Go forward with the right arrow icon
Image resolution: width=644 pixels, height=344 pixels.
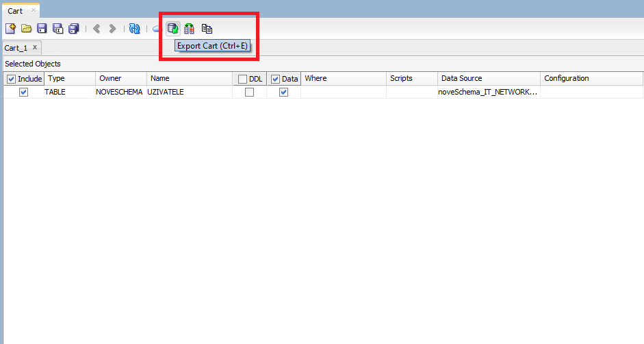click(x=112, y=28)
